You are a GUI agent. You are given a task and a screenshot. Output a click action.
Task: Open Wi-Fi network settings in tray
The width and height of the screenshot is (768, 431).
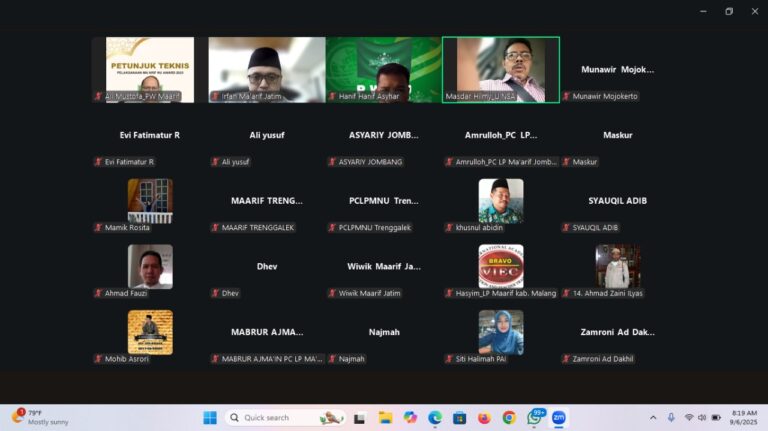tap(689, 418)
